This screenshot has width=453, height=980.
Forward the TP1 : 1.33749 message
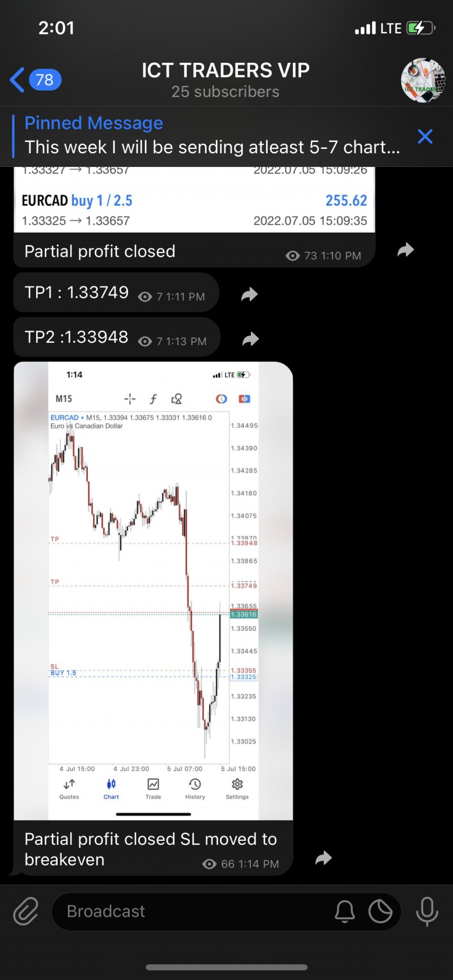(249, 294)
